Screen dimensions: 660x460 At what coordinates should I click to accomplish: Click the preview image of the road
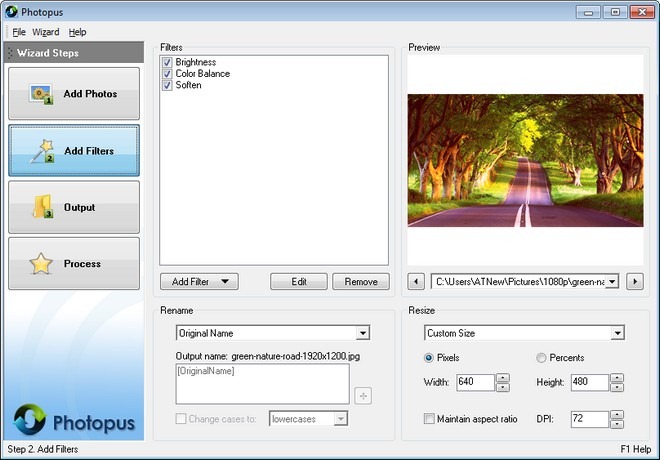(525, 160)
